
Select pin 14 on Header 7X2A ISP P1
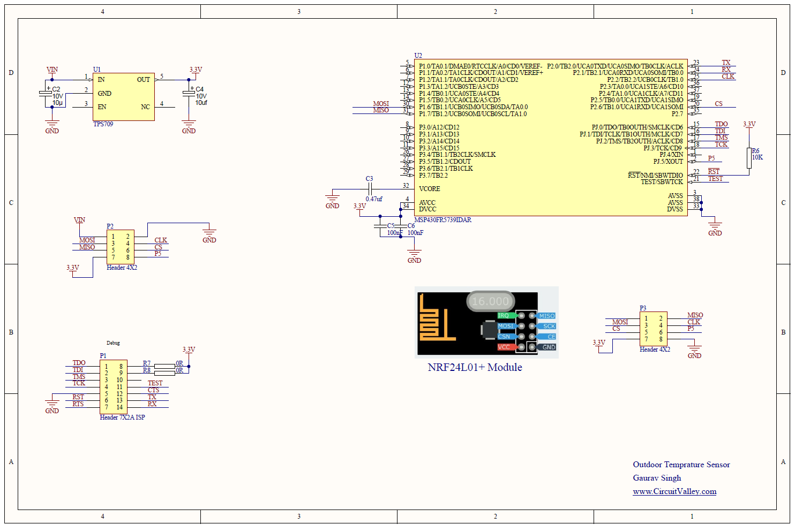click(119, 407)
